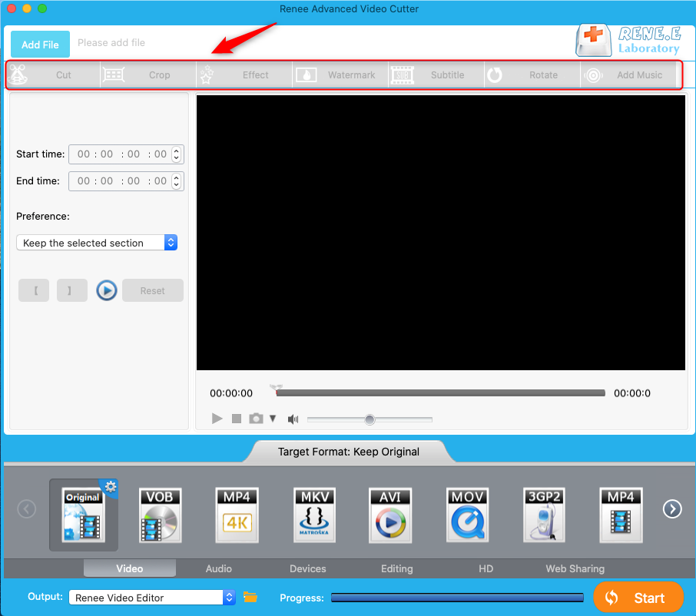Viewport: 696px width, 616px height.
Task: Stop playback with the square stop button
Action: click(237, 419)
